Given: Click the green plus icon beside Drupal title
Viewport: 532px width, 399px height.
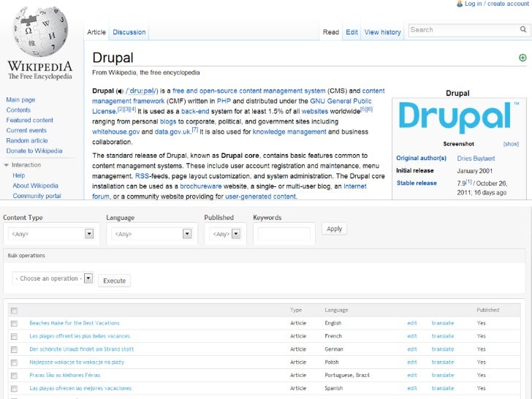Looking at the screenshot, I should (522, 58).
